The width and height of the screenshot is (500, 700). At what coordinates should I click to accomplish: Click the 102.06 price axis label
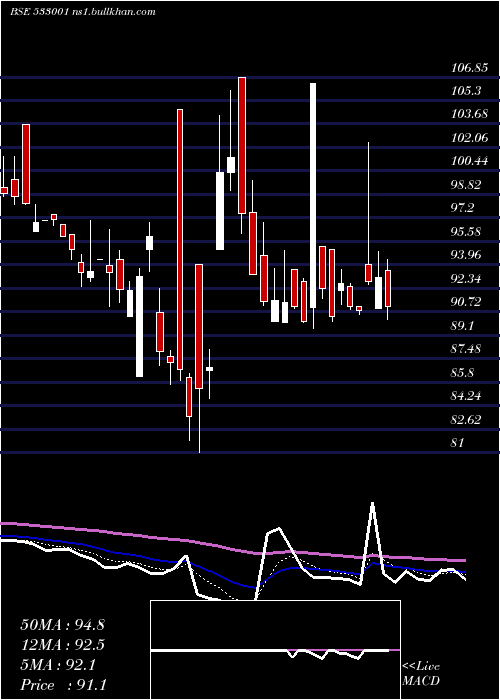469,138
